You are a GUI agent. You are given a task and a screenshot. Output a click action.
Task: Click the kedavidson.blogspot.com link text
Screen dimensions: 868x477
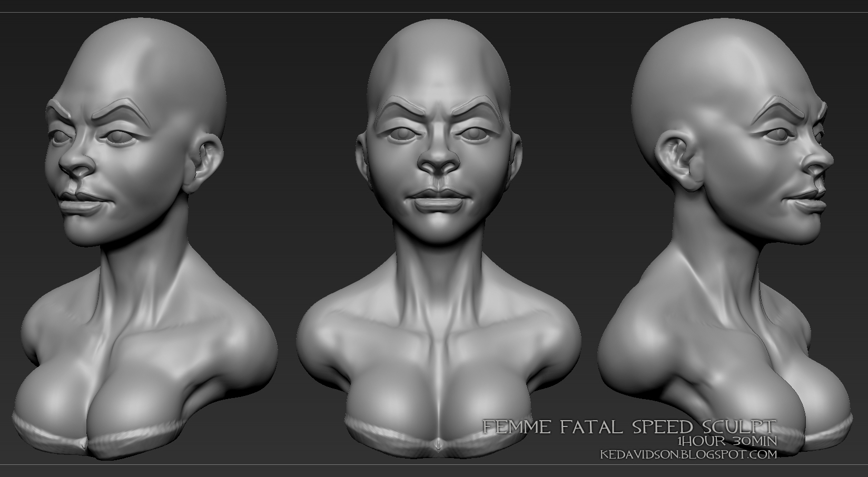point(689,454)
